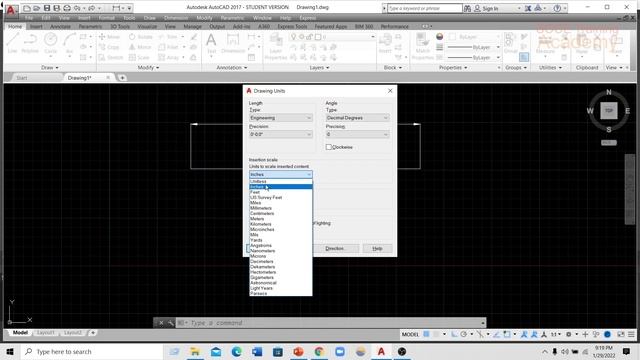Open Angle Precision dropdown
Image resolution: width=640 pixels, height=360 pixels.
357,134
